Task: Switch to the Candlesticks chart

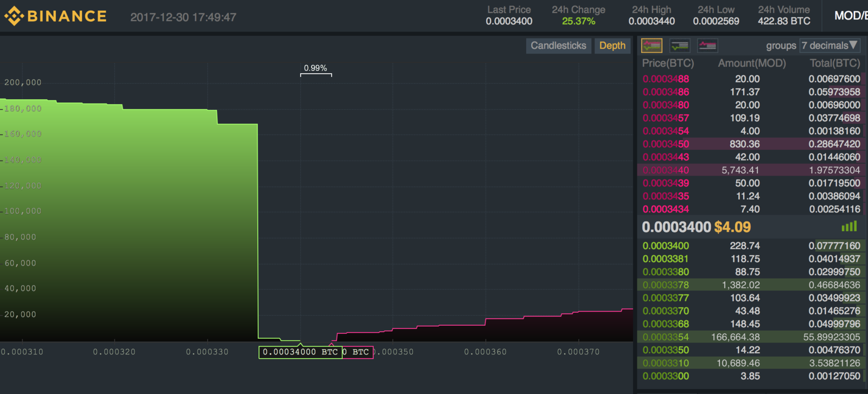Action: 558,46
